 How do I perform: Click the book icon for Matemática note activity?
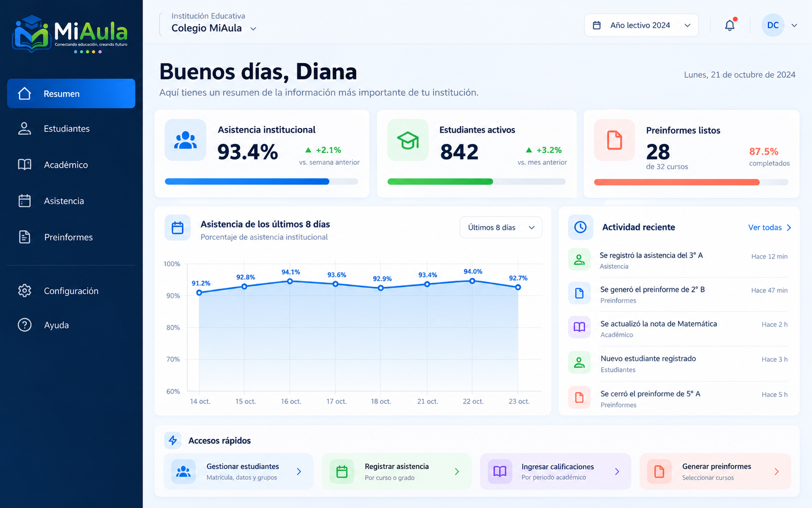point(580,327)
